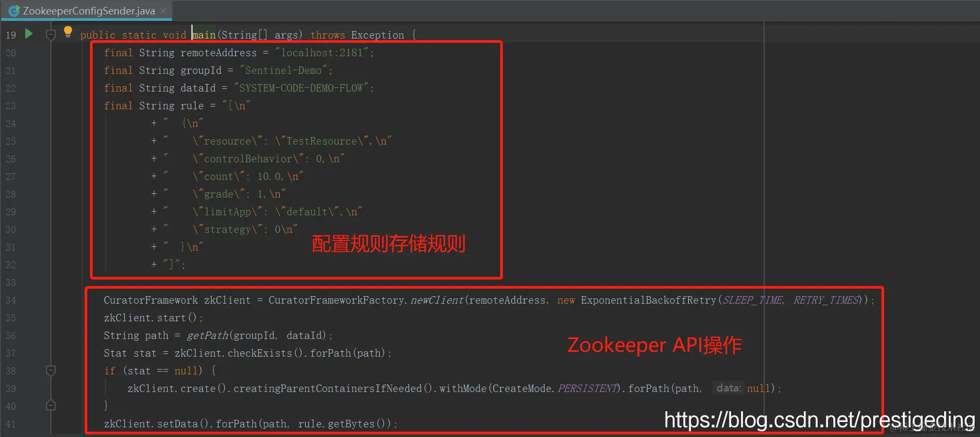Click getPath method call on line 36
Viewport: 980px width, 437px height.
pyautogui.click(x=207, y=335)
